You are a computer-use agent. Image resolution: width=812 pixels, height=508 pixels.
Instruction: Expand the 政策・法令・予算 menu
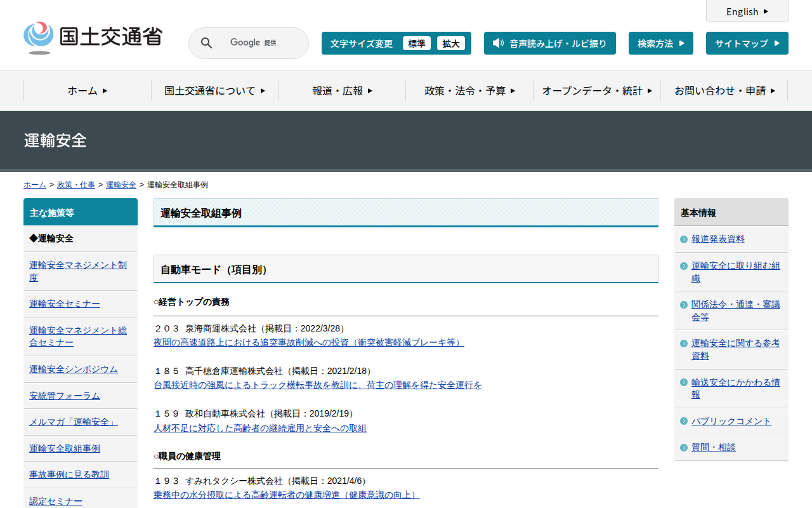click(469, 91)
